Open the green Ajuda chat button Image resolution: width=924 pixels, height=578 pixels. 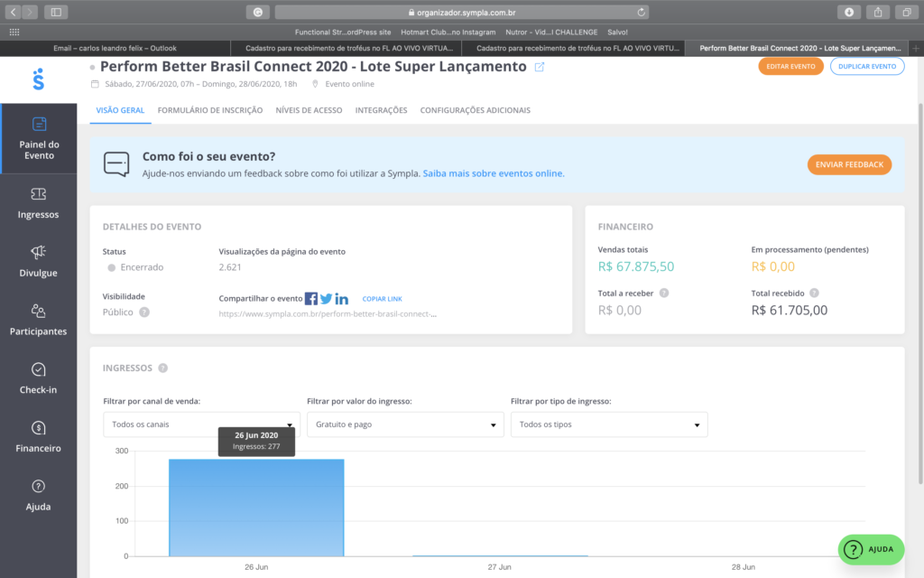tap(871, 550)
